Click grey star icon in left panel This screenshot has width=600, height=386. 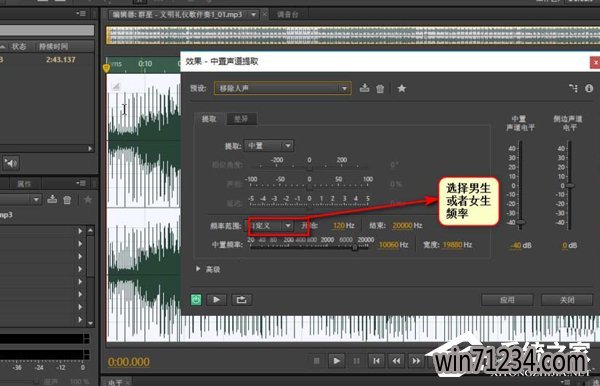[88, 199]
